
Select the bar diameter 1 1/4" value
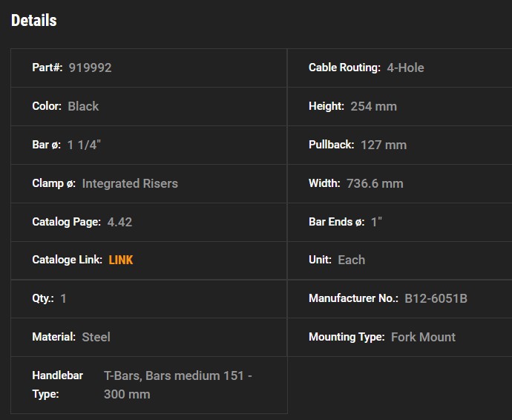click(84, 145)
